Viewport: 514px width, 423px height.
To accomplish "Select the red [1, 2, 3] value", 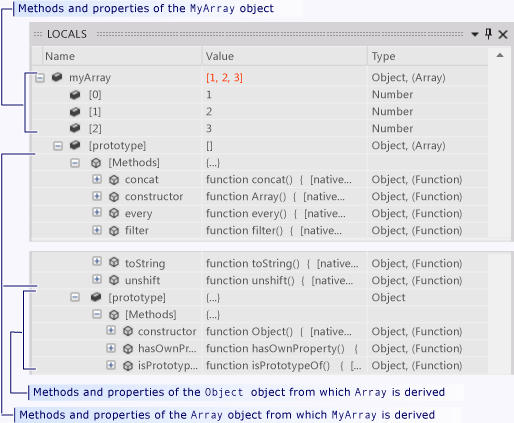I will [224, 78].
